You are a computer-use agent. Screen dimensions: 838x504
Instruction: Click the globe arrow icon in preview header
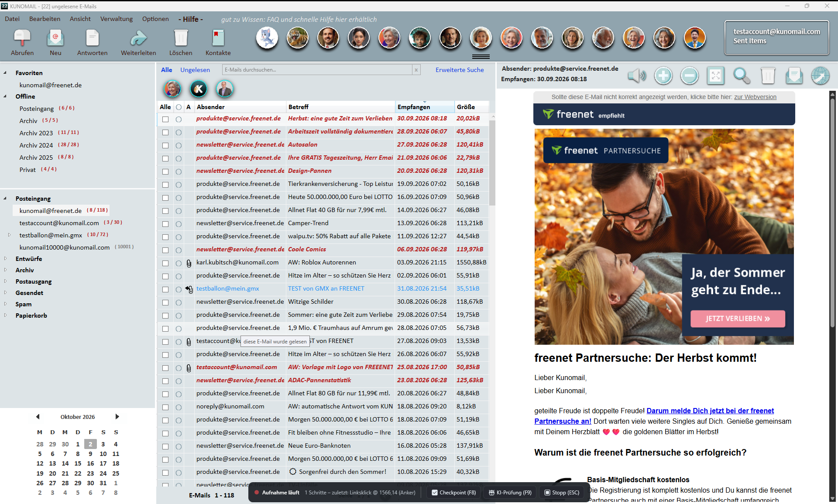(x=821, y=75)
